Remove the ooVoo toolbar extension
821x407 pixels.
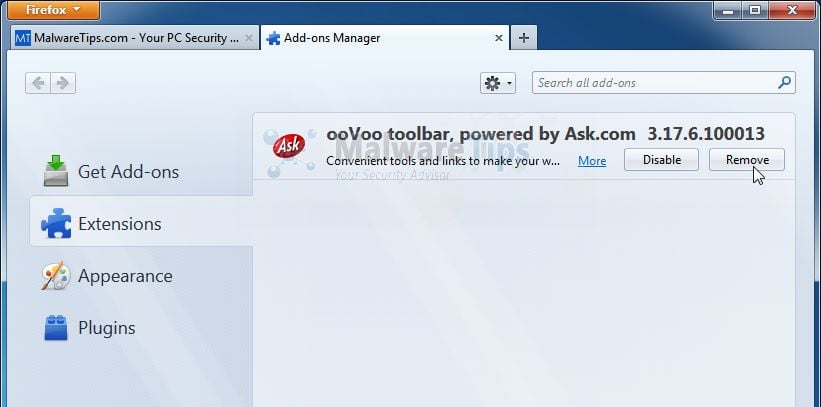tap(747, 160)
